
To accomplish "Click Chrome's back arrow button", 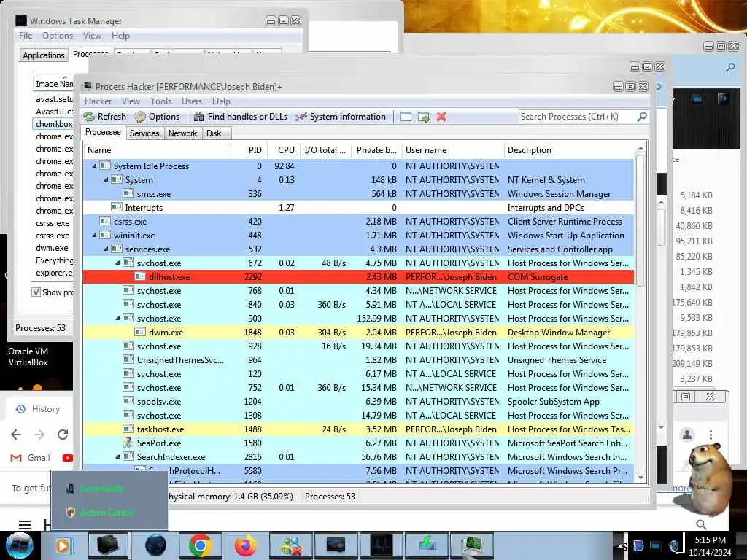I will (16, 435).
